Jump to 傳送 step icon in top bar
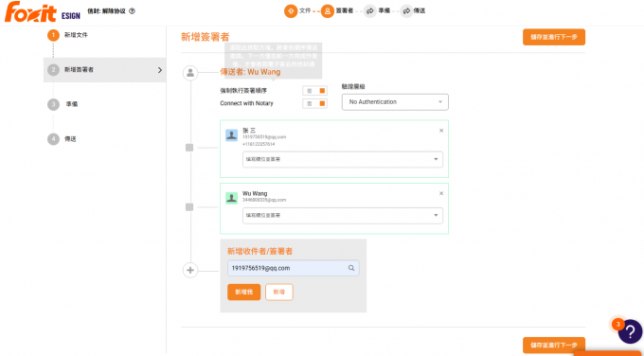Screen dimensions: 644x356 [406, 11]
